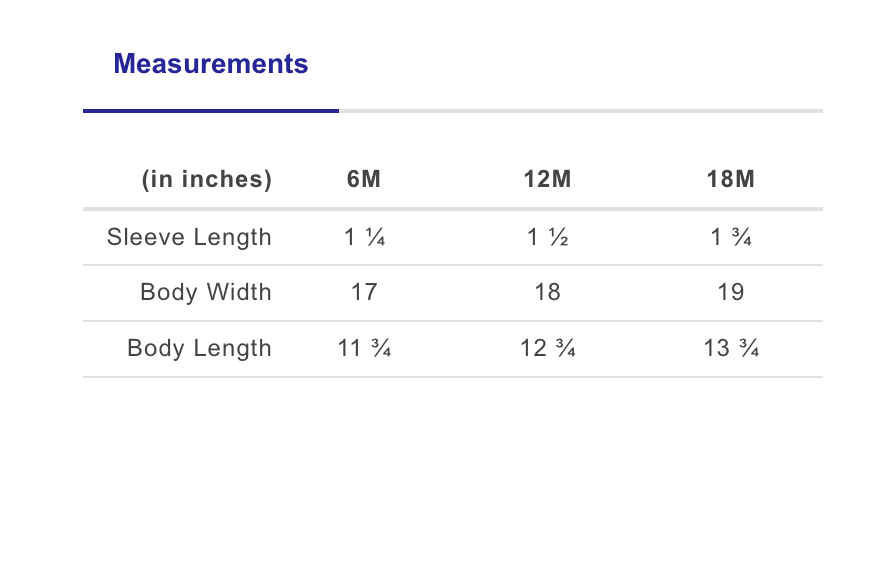
Task: Click the gray tab bar divider line
Action: click(x=580, y=110)
